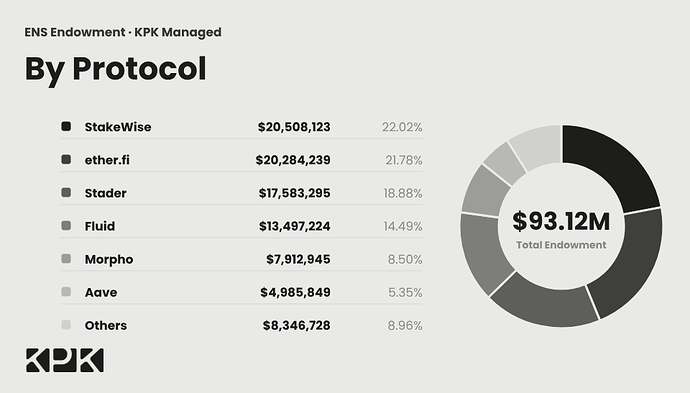
Task: Click the $93.12M total endowment figure
Action: coord(561,221)
